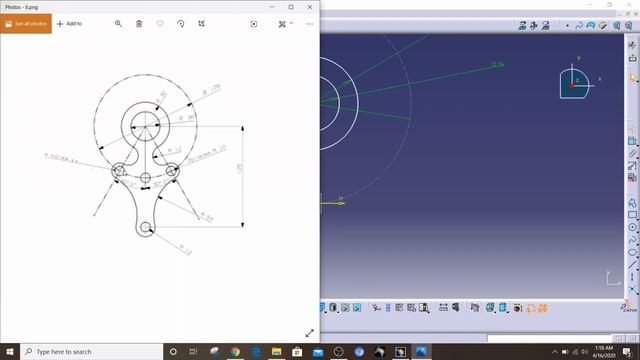Open Google Chrome from taskbar
The height and width of the screenshot is (360, 640).
pyautogui.click(x=235, y=351)
